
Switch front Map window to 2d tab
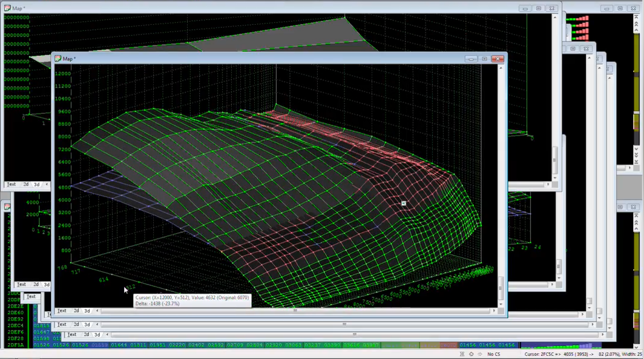[76, 311]
